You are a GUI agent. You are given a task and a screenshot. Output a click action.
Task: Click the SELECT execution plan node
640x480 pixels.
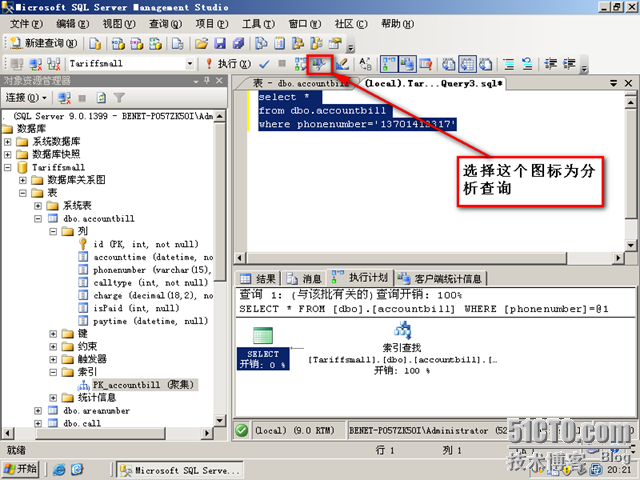263,348
